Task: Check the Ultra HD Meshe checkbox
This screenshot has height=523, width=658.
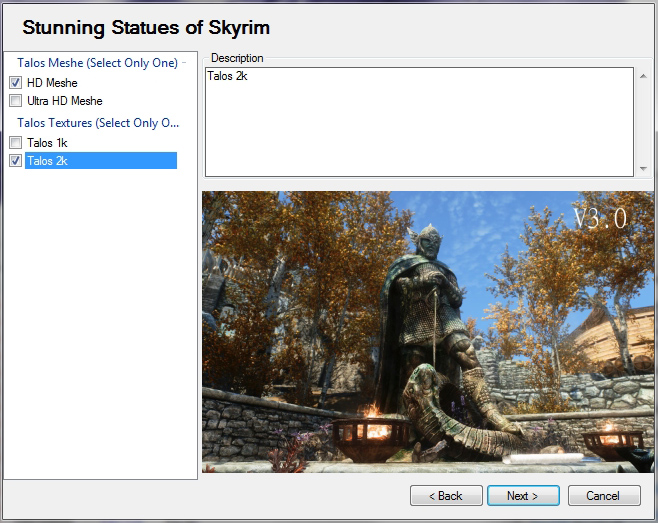Action: 16,101
